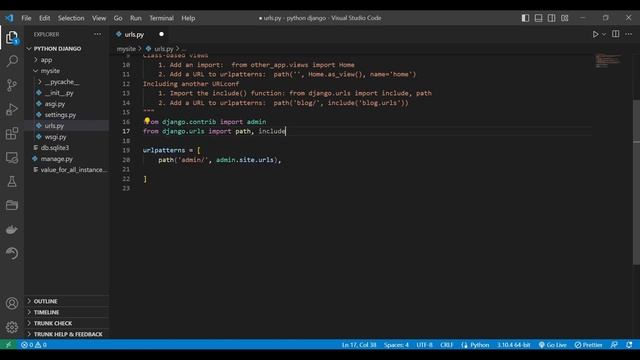Click the Run Python File play button
Screen dimensions: 640x360
pos(595,34)
